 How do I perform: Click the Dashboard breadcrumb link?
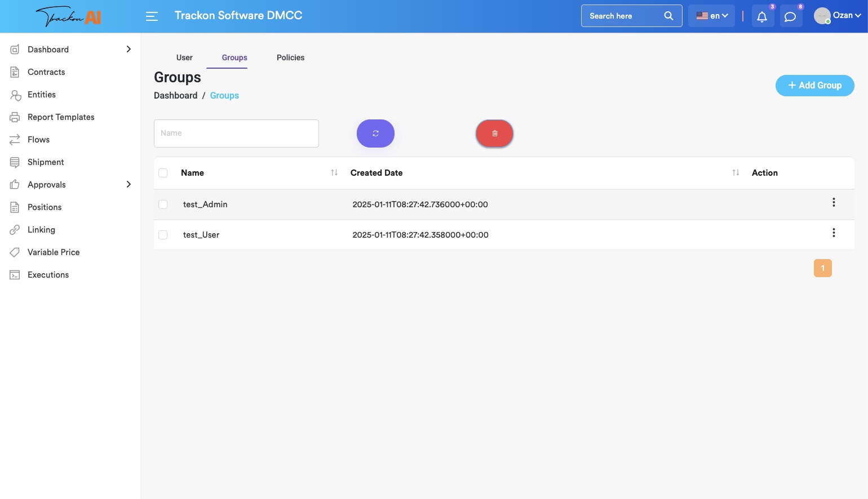click(x=176, y=96)
